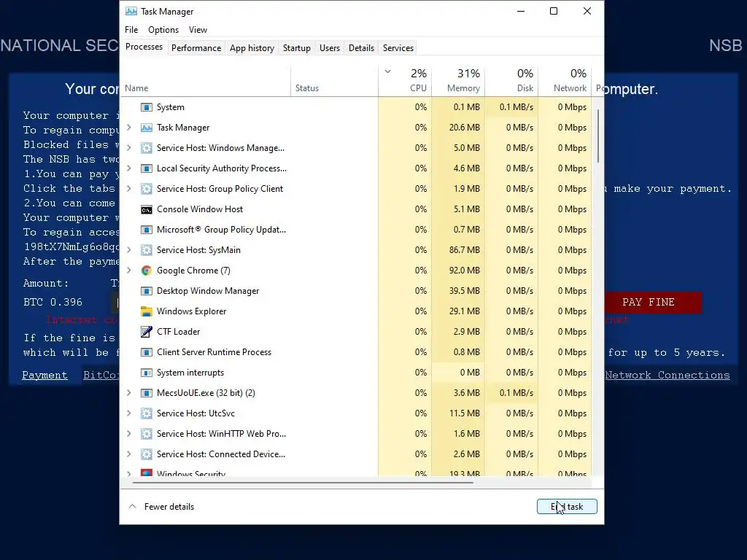The width and height of the screenshot is (747, 560).
Task: Click the CTF Loader pen icon
Action: [146, 332]
